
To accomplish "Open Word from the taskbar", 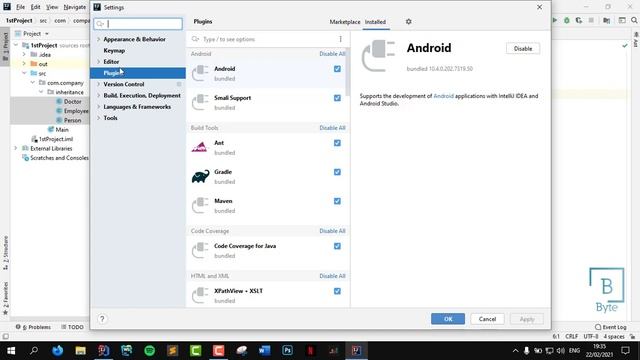I will (x=264, y=351).
